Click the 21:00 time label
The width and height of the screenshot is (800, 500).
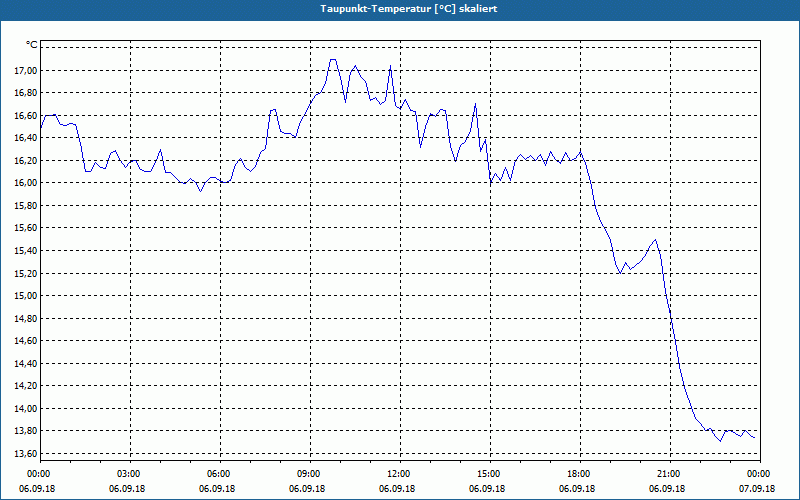tap(670, 474)
